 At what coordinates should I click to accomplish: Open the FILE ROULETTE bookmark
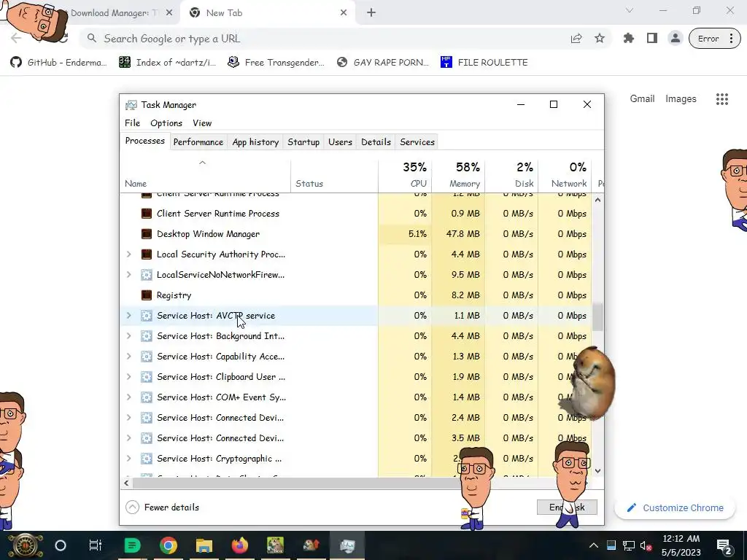484,63
